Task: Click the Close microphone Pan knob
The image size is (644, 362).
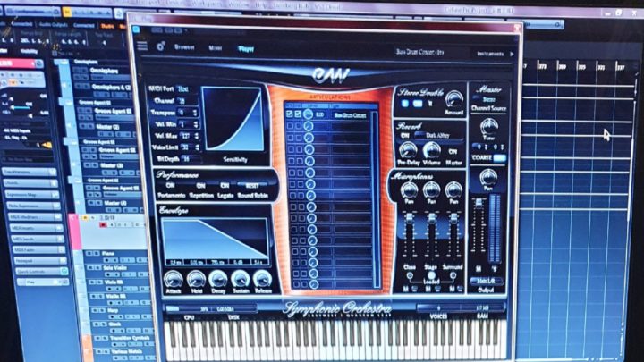Action: [x=410, y=189]
